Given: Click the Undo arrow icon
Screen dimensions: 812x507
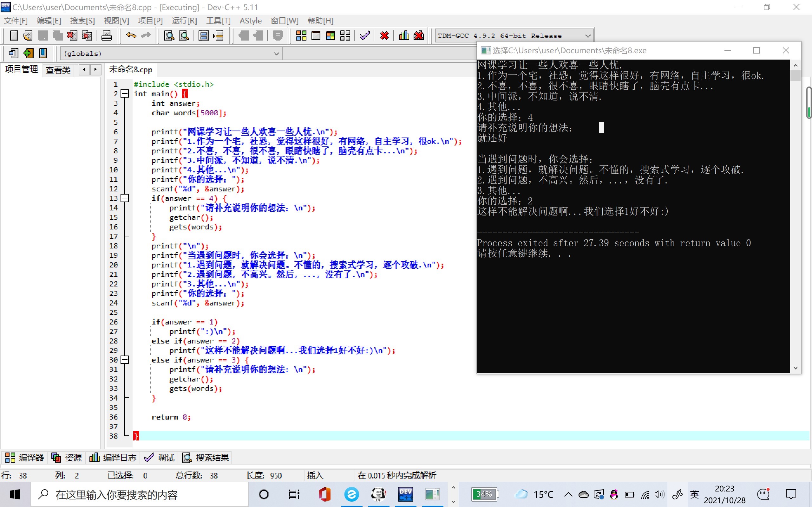Looking at the screenshot, I should pos(131,35).
